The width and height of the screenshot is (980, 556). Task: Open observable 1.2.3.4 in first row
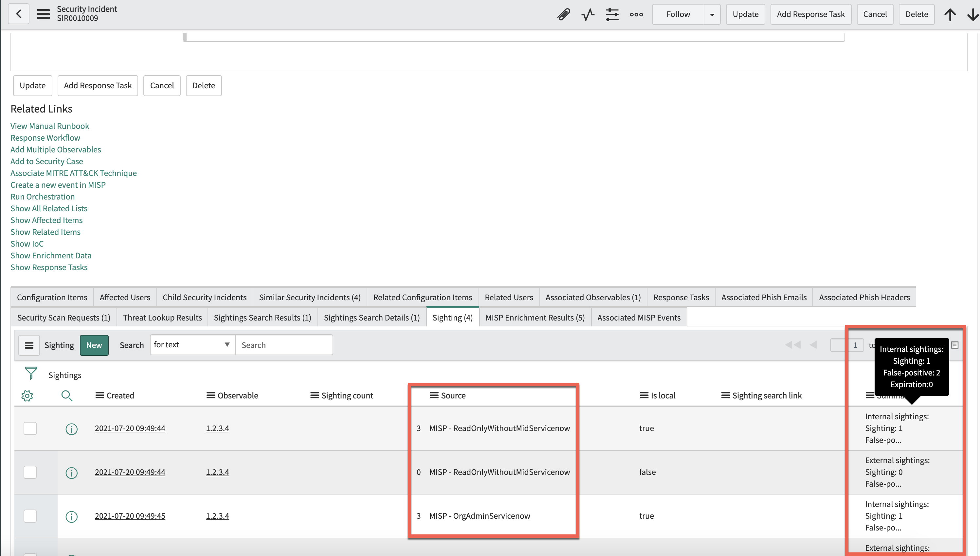pyautogui.click(x=217, y=428)
